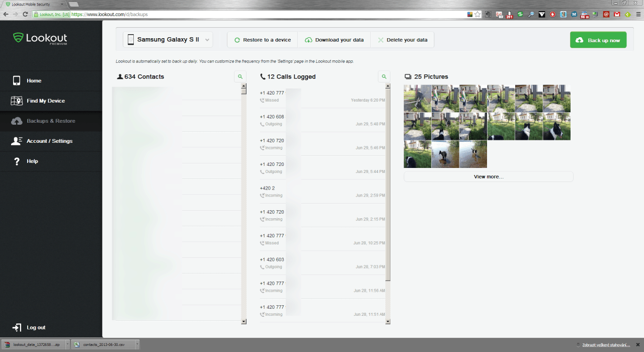Click the colorful squares icon in address bar
This screenshot has height=352, width=644.
pyautogui.click(x=470, y=15)
